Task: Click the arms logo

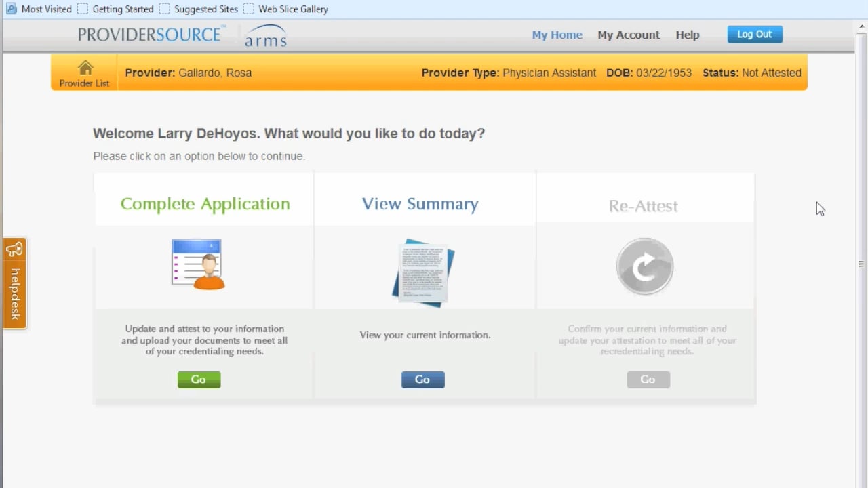Action: [x=266, y=36]
